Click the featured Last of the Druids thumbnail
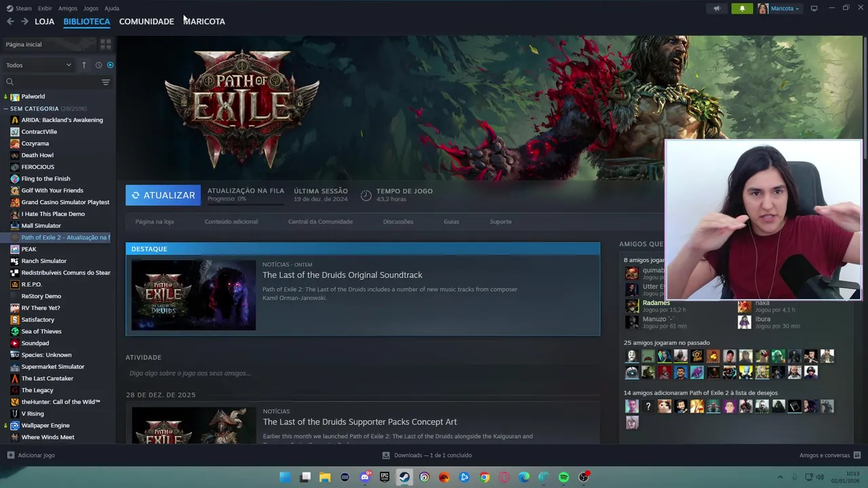 coord(193,295)
